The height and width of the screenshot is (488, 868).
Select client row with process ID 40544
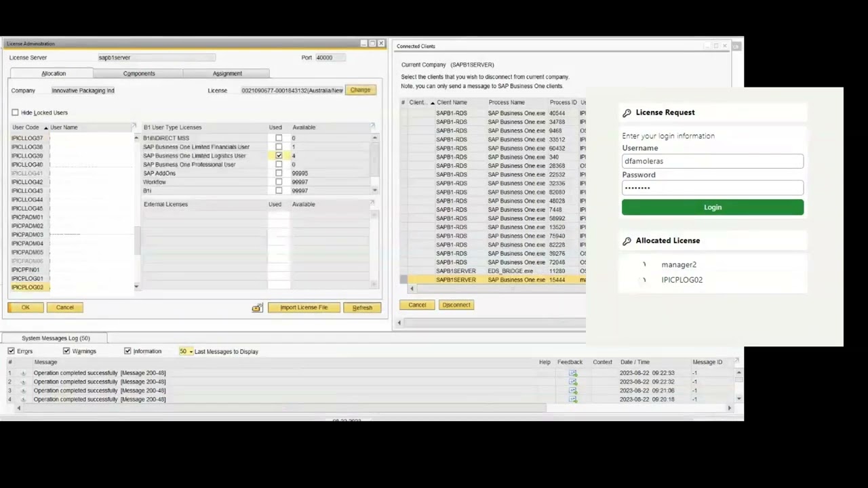click(493, 113)
